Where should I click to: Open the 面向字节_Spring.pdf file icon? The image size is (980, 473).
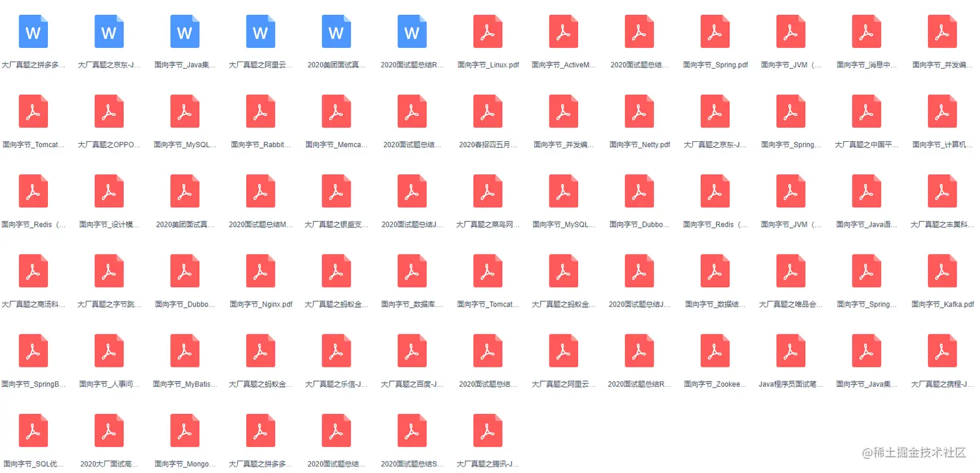pos(716,31)
